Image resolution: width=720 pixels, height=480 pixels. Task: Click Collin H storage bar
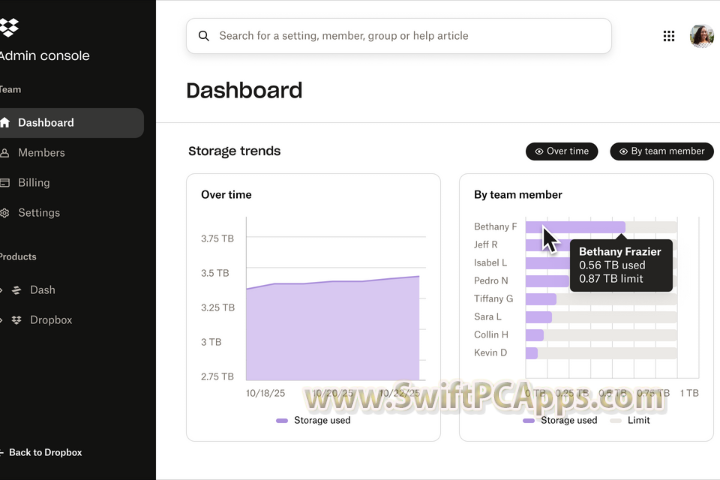tap(534, 335)
